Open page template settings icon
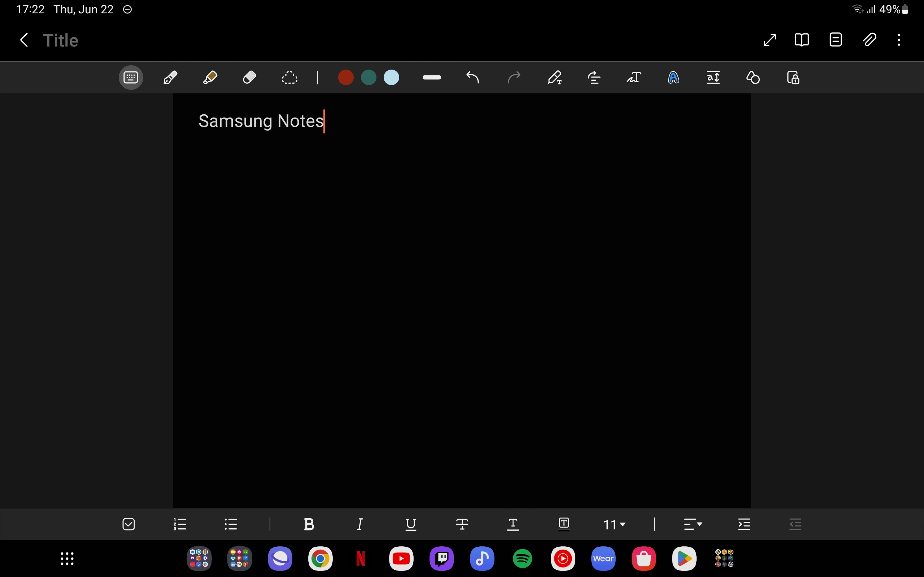Image resolution: width=924 pixels, height=577 pixels. coord(836,40)
